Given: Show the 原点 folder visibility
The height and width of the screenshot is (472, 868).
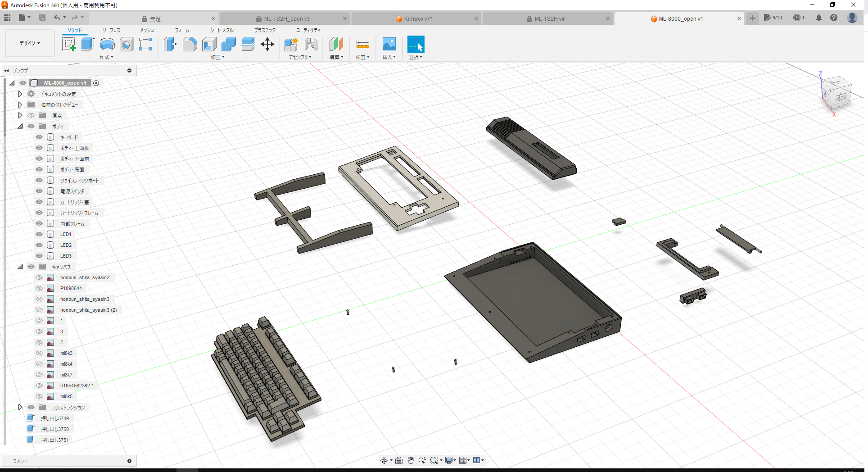Looking at the screenshot, I should pyautogui.click(x=31, y=115).
